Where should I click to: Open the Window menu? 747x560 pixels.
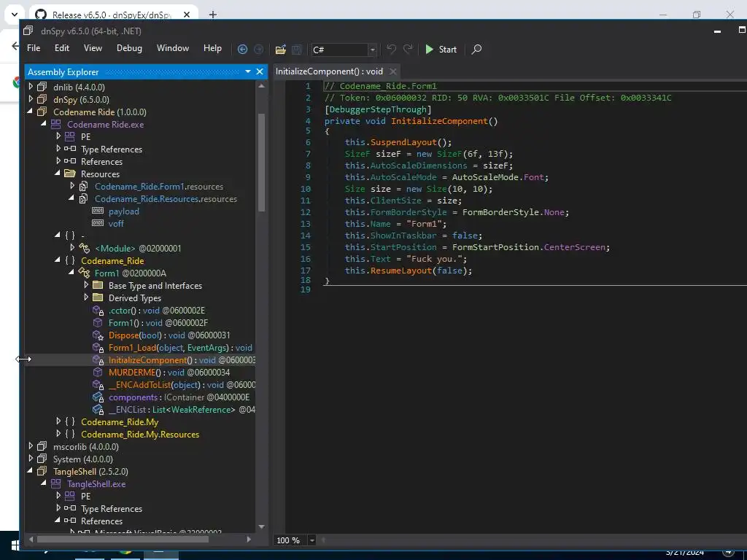pos(173,48)
